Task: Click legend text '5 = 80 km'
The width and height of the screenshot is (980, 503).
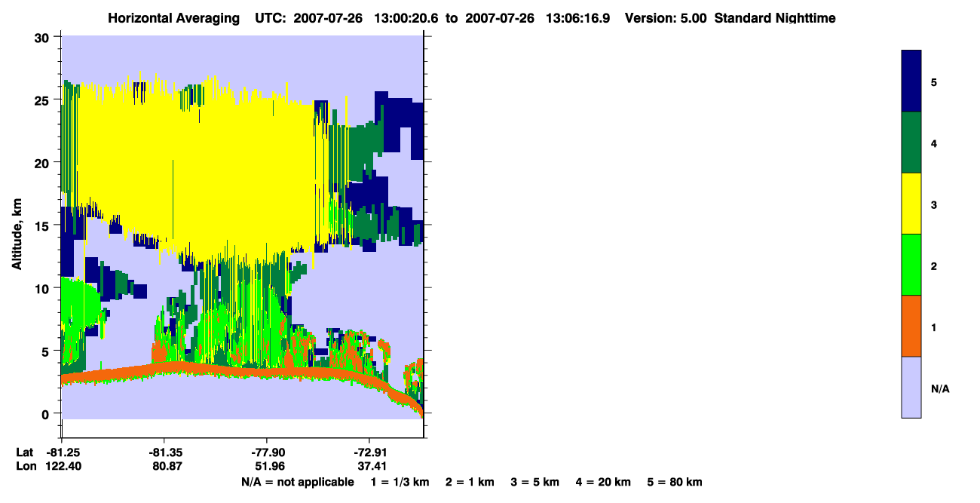Action: (675, 483)
